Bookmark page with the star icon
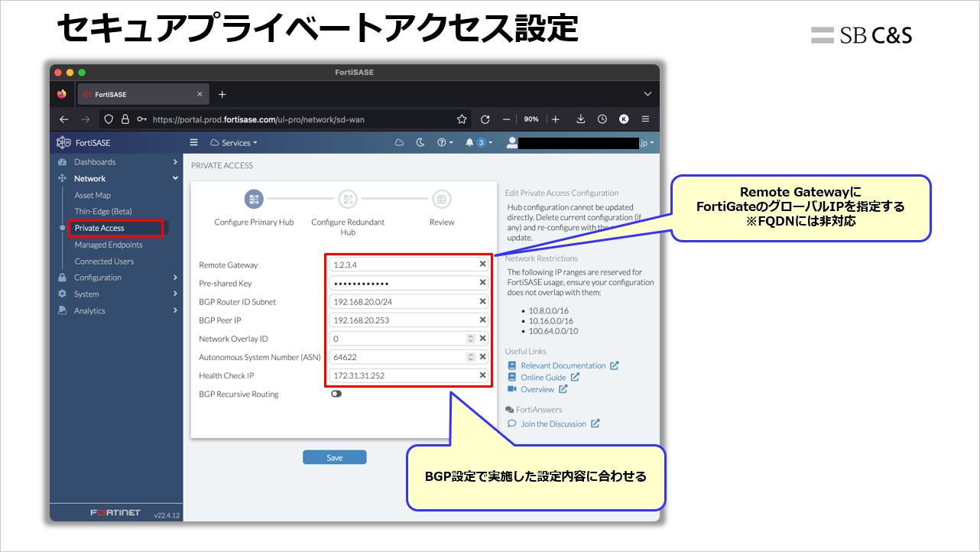The height and width of the screenshot is (552, 980). pyautogui.click(x=462, y=119)
